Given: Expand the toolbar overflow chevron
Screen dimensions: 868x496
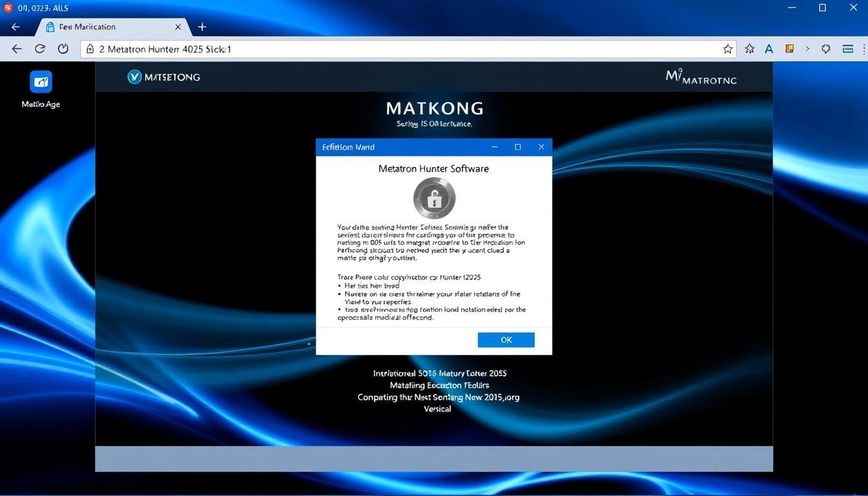Looking at the screenshot, I should click(807, 48).
